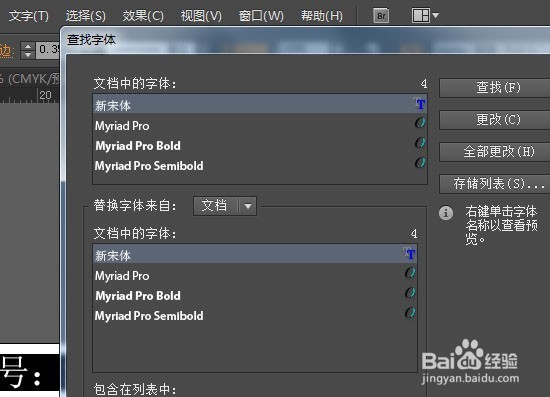
Task: Open the 选择(S) menu
Action: coord(86,16)
